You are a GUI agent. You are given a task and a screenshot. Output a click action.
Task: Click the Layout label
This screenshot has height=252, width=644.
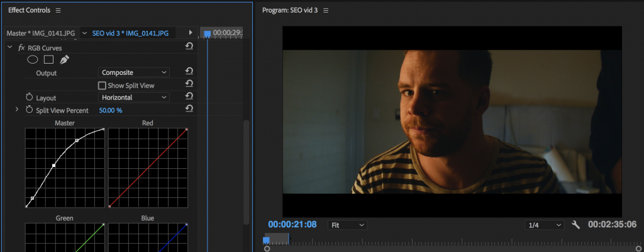46,98
